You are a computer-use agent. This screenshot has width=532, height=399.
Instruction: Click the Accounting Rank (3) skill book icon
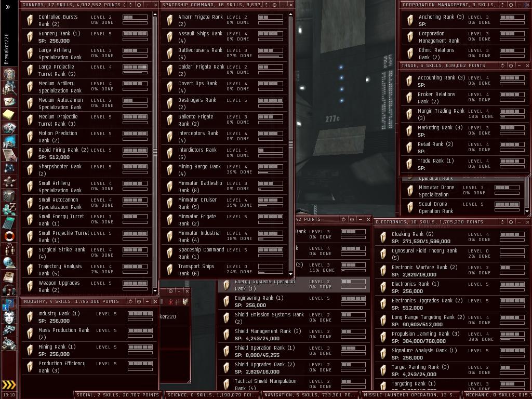409,81
